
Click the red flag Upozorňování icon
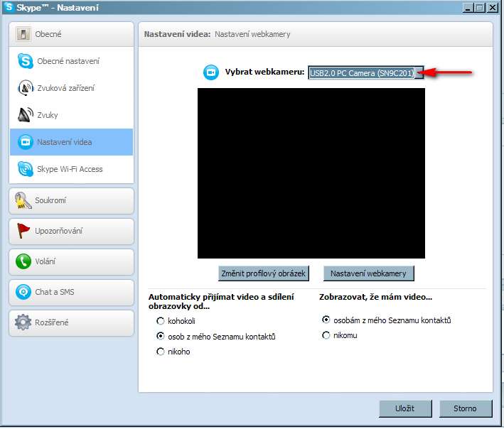click(23, 232)
